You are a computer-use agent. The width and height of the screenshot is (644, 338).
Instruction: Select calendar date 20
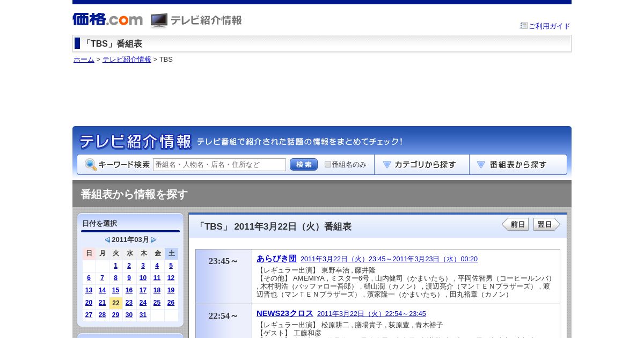coord(89,303)
